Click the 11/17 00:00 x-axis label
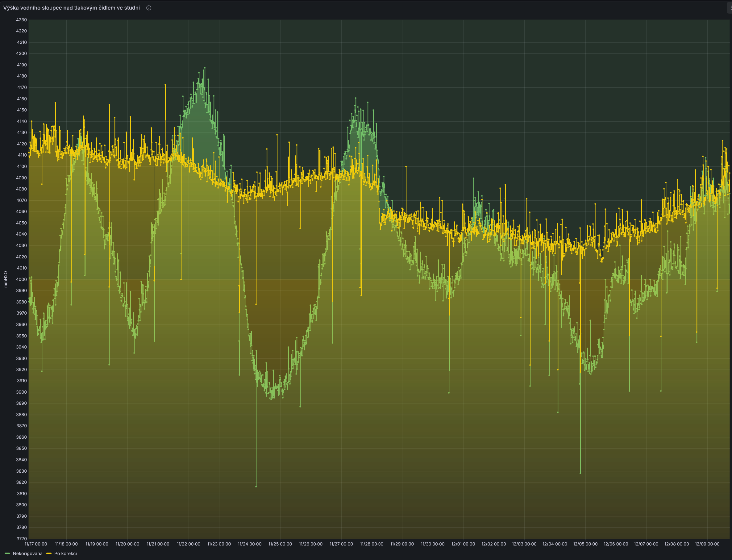The image size is (732, 560). [36, 544]
